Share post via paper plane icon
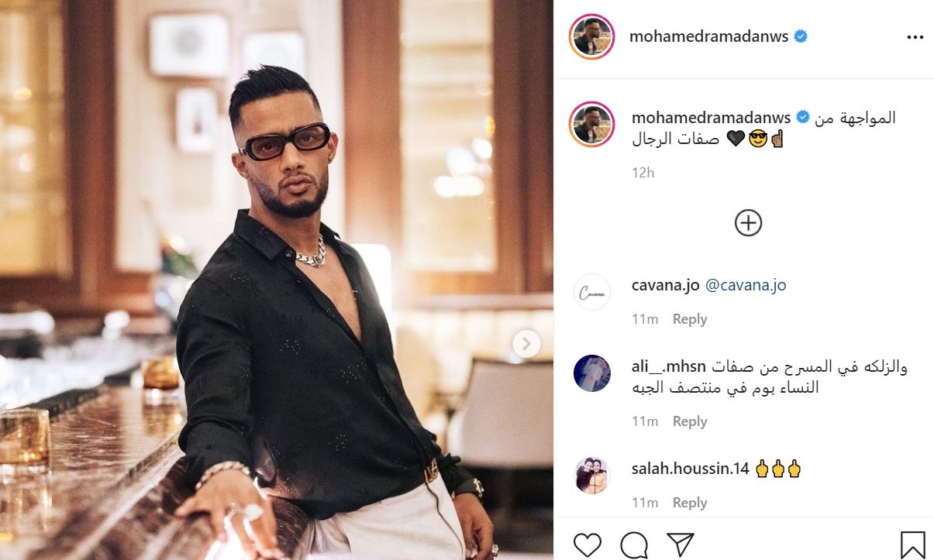Viewport: 934px width, 560px height. pos(680,544)
